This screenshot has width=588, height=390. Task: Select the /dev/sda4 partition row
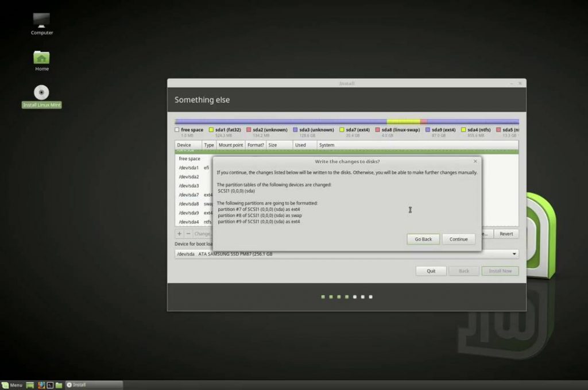[x=194, y=222]
